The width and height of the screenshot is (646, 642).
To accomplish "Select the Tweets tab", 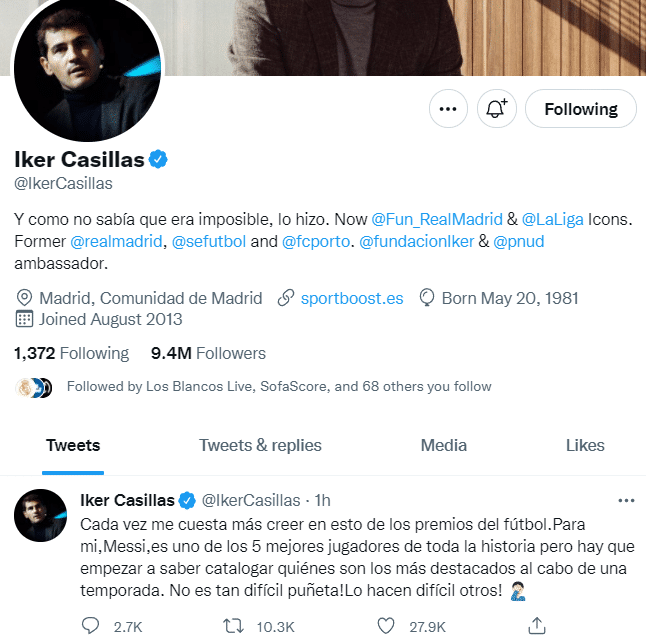I will point(73,445).
